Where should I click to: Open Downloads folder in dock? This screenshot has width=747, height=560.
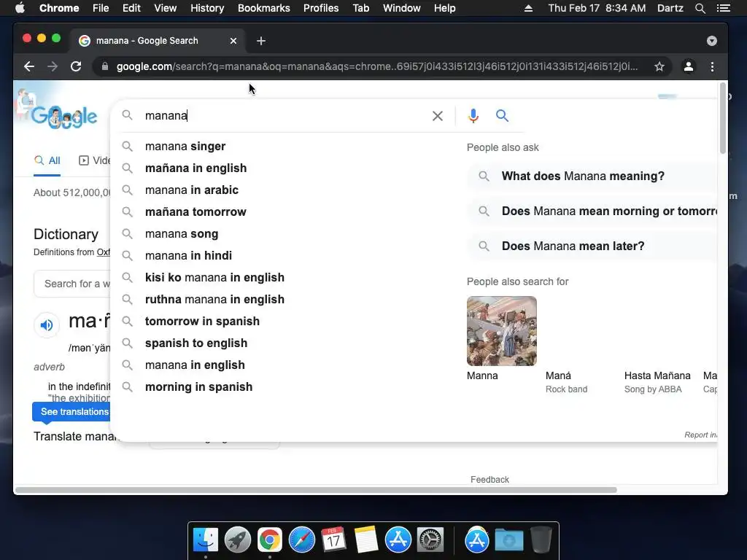[x=508, y=540]
